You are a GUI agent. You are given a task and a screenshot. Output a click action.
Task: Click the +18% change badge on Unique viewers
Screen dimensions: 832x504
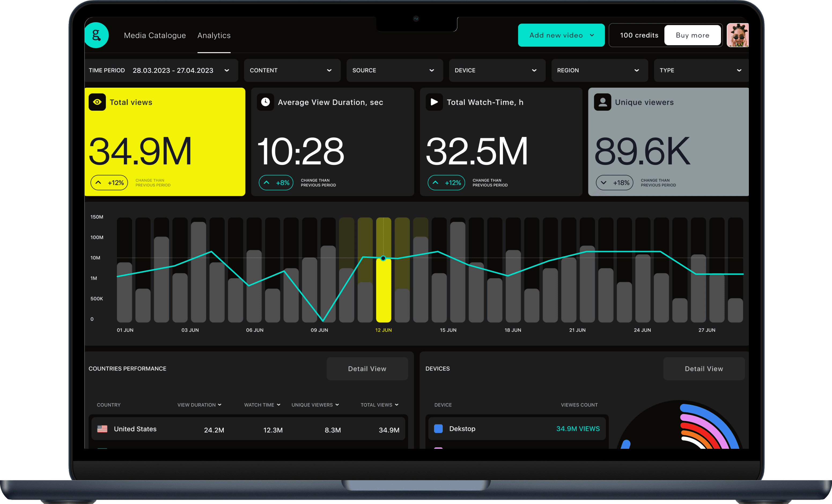click(614, 183)
